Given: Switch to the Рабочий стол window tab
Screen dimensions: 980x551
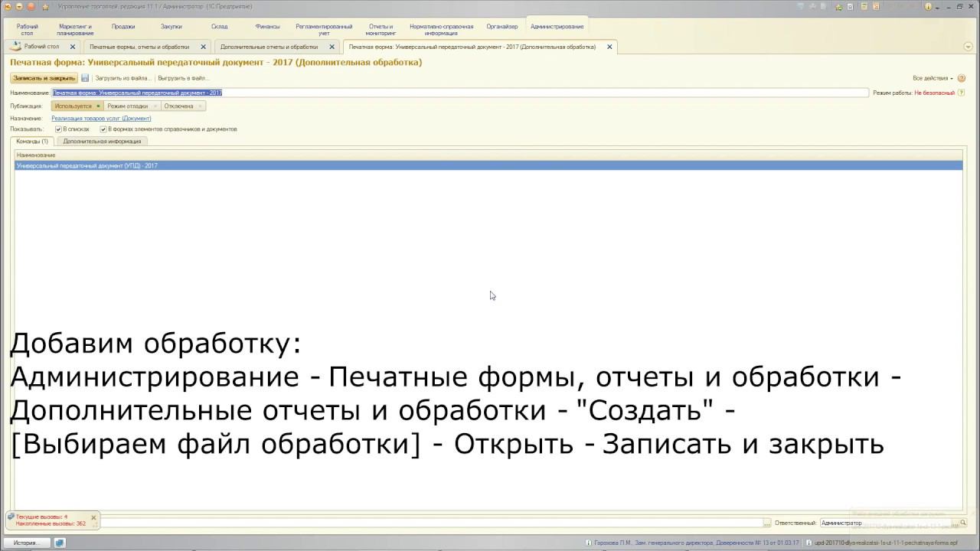Looking at the screenshot, I should tap(41, 47).
